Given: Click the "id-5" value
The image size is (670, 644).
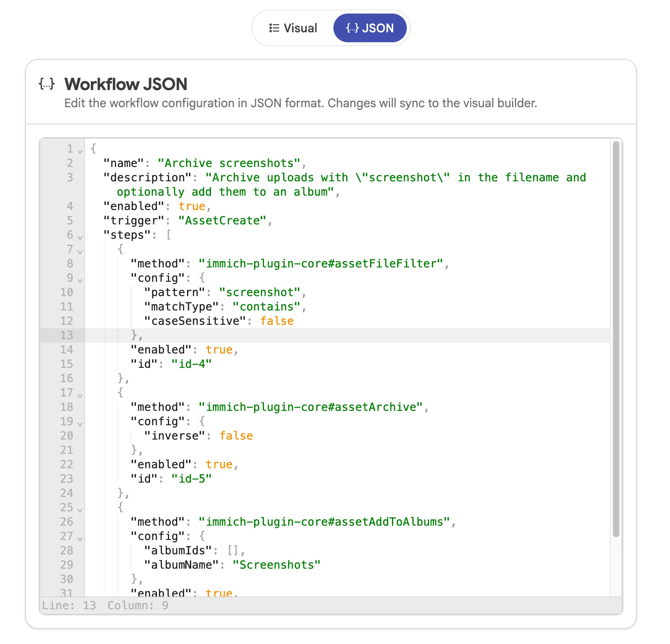Looking at the screenshot, I should [x=192, y=479].
